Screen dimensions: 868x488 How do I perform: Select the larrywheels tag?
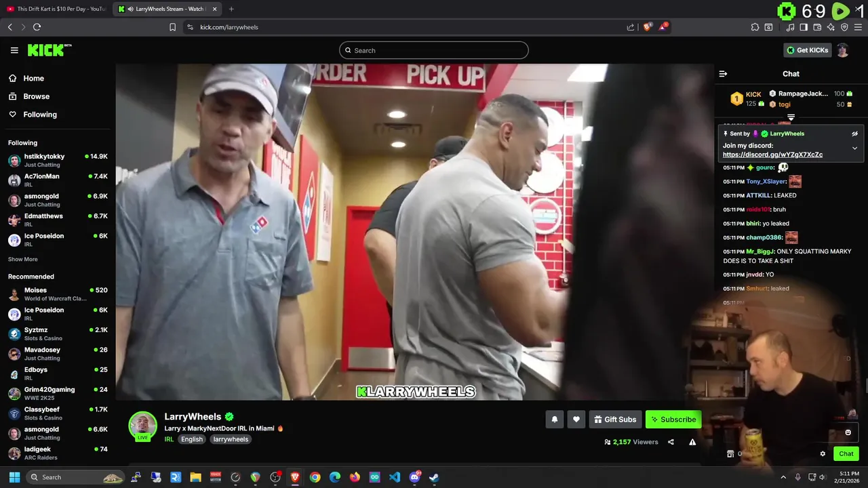231,439
